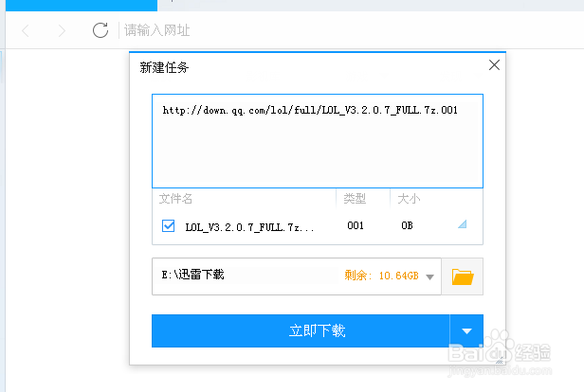
Task: Browse folder with the yellow folder icon
Action: (463, 276)
